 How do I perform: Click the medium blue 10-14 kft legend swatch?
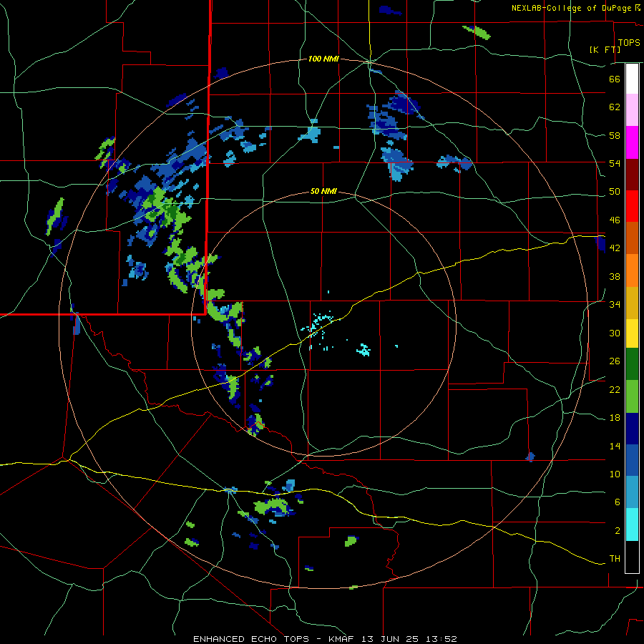pos(632,460)
